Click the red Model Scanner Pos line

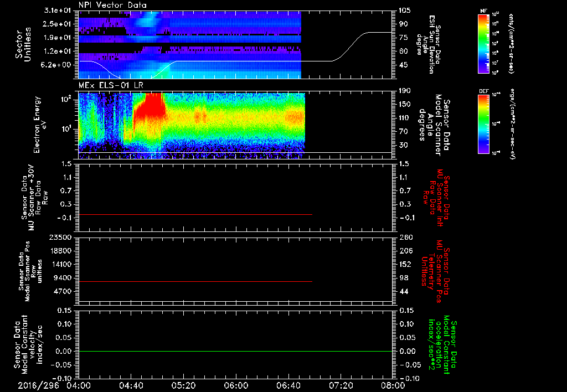click(x=195, y=281)
